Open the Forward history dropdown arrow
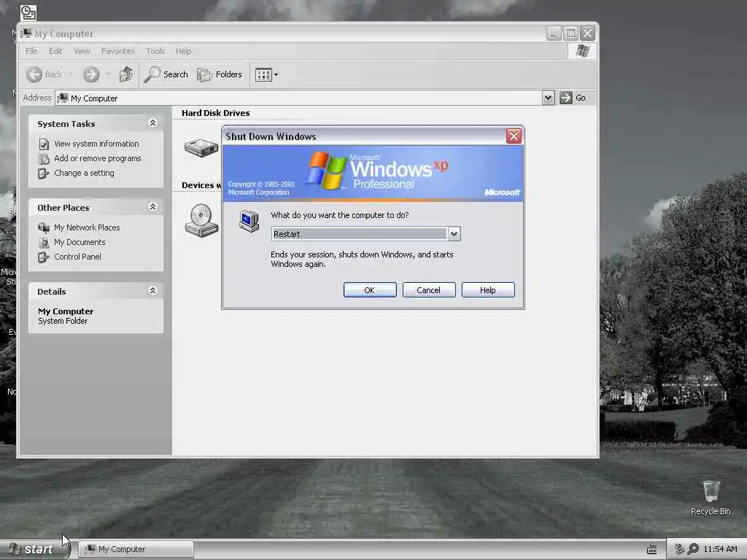The width and height of the screenshot is (747, 560). pyautogui.click(x=108, y=74)
